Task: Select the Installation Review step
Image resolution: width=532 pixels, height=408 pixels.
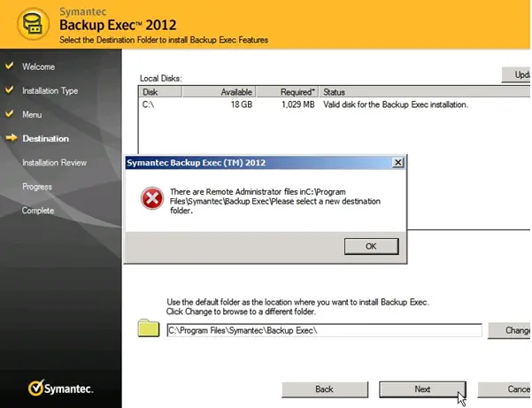Action: tap(54, 163)
